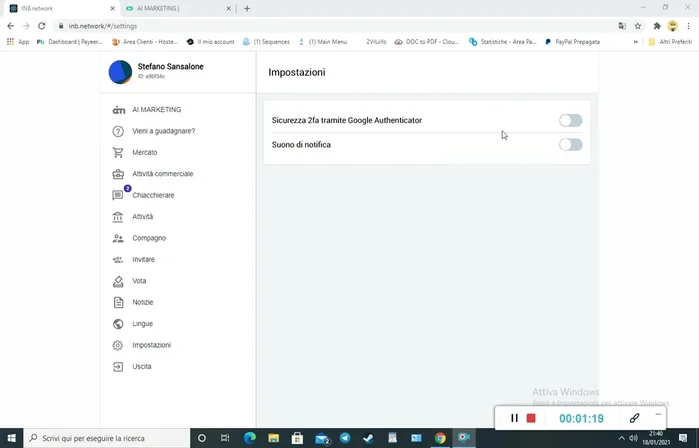
Task: Click the Uscita logout icon
Action: (x=118, y=367)
